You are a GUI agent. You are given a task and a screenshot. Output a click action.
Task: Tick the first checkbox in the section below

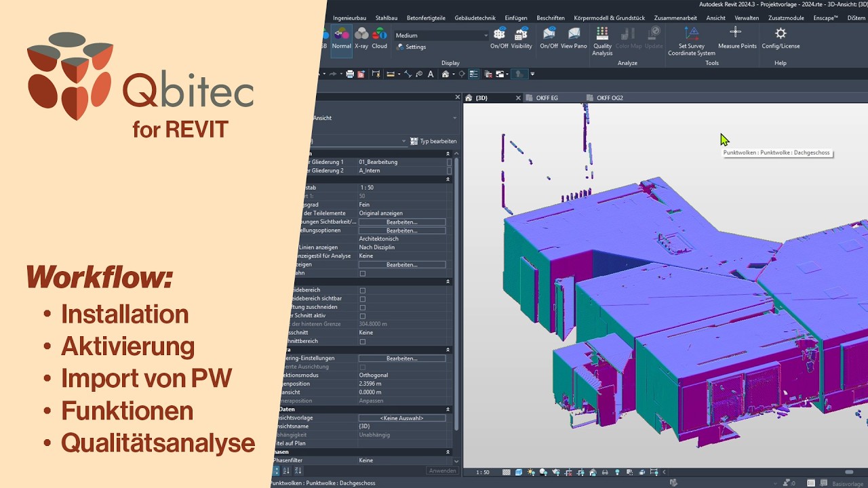[x=363, y=290]
